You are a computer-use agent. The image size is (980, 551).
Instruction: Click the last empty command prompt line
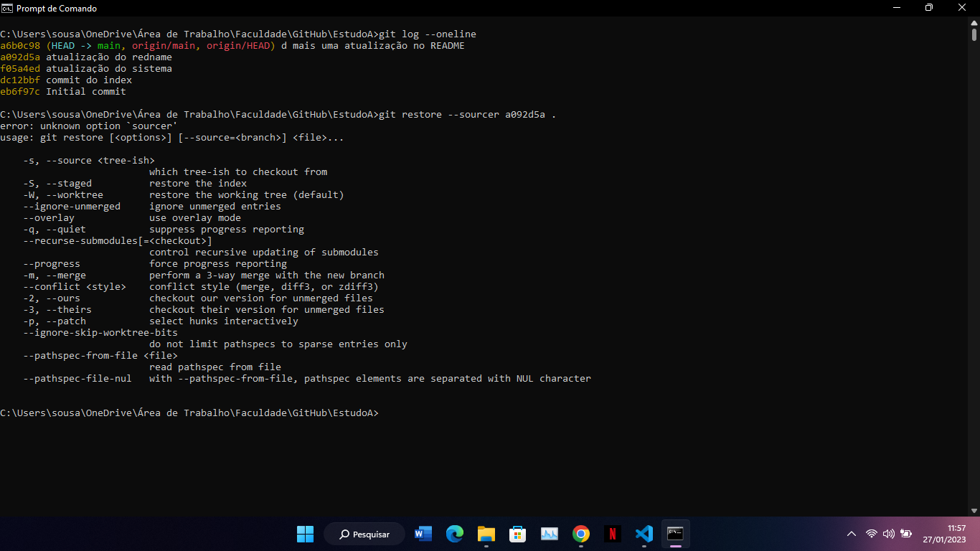pyautogui.click(x=189, y=413)
